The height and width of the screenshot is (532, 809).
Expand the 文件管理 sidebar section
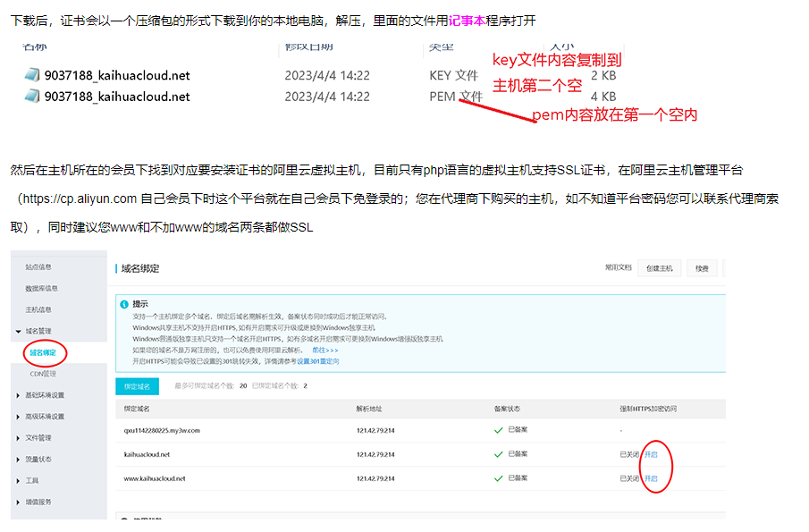click(x=38, y=438)
